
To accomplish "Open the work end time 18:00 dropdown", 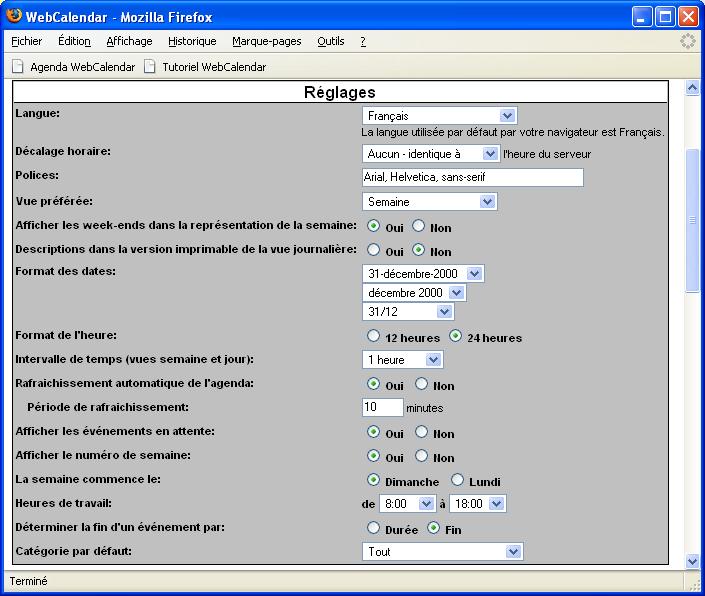I will (x=478, y=503).
